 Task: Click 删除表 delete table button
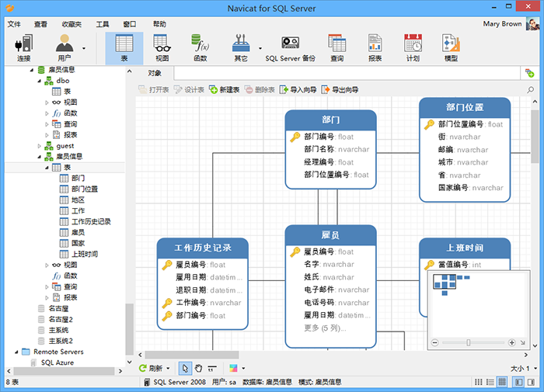pyautogui.click(x=260, y=90)
